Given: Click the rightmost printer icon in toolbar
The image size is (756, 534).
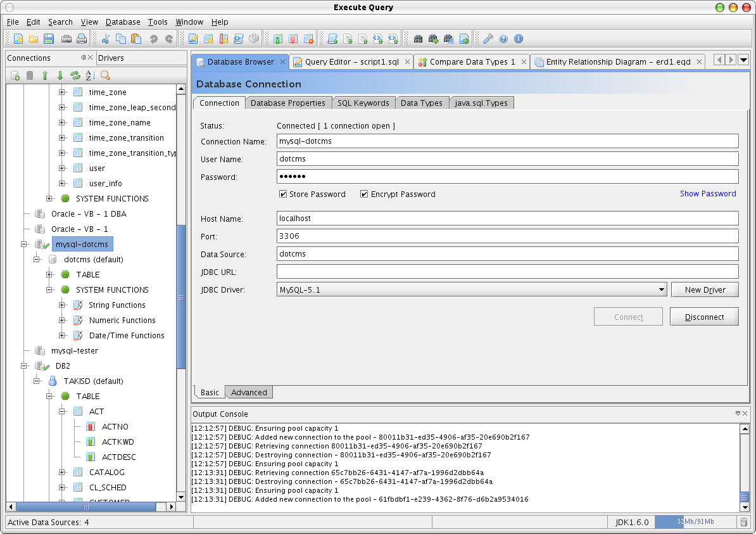Looking at the screenshot, I should point(82,39).
